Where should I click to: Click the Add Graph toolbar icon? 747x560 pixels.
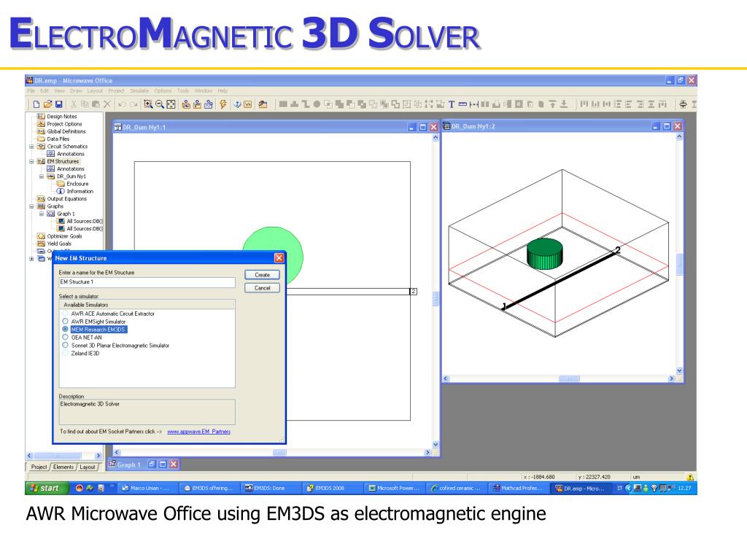(x=208, y=104)
